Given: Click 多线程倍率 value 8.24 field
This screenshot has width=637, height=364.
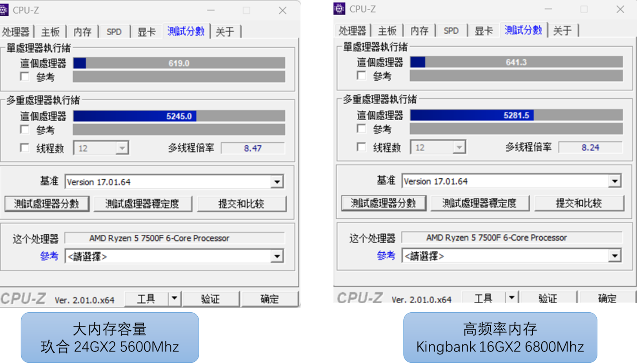Looking at the screenshot, I should [590, 147].
